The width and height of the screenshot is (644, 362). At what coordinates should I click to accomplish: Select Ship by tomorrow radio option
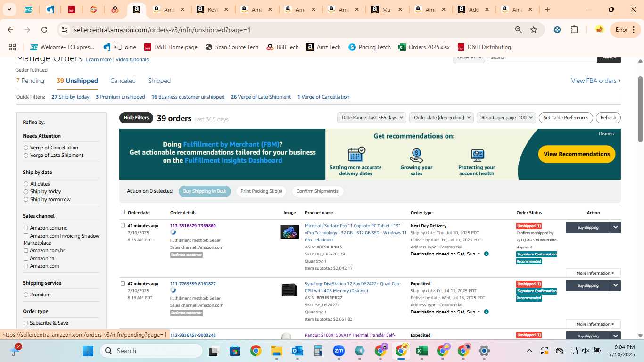pos(26,199)
